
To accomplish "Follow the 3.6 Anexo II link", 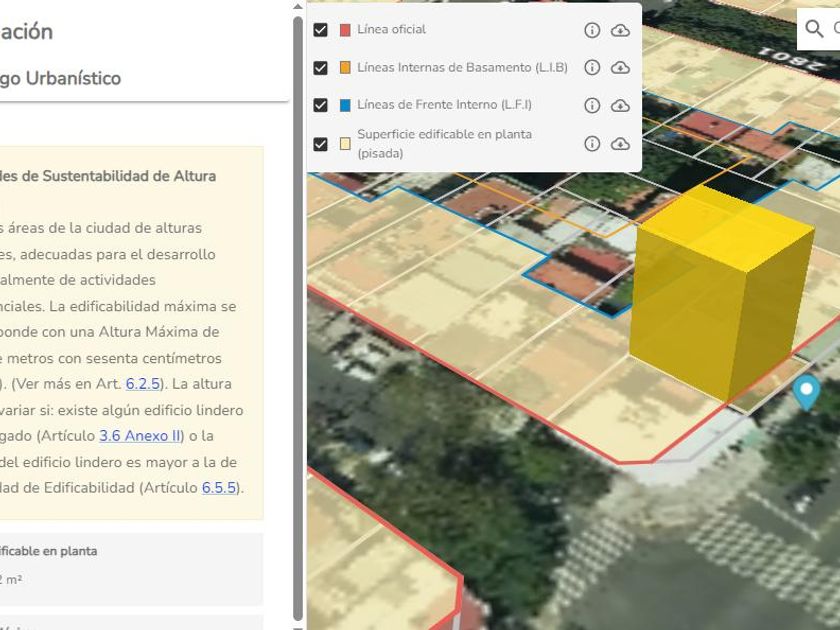I will 139,436.
